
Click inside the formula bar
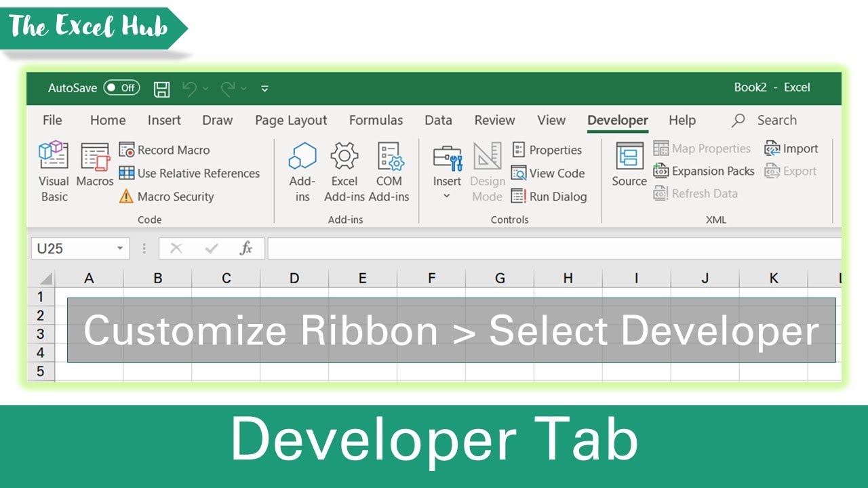pyautogui.click(x=554, y=248)
